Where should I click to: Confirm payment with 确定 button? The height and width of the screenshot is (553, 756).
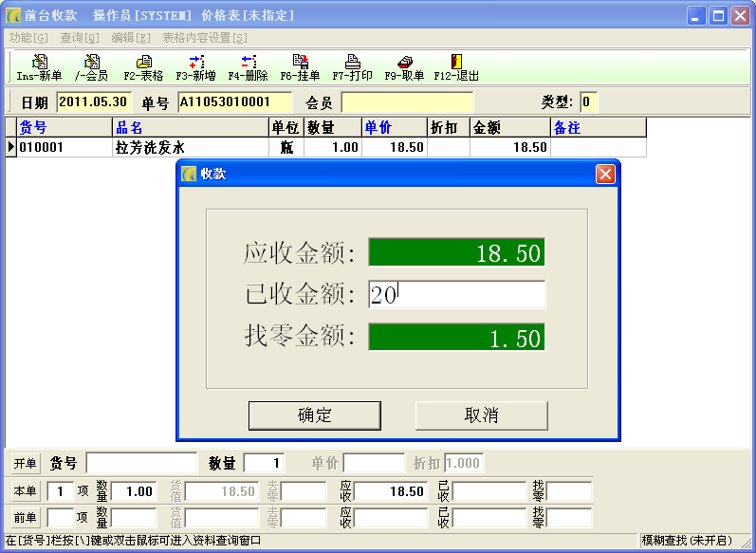pos(314,415)
